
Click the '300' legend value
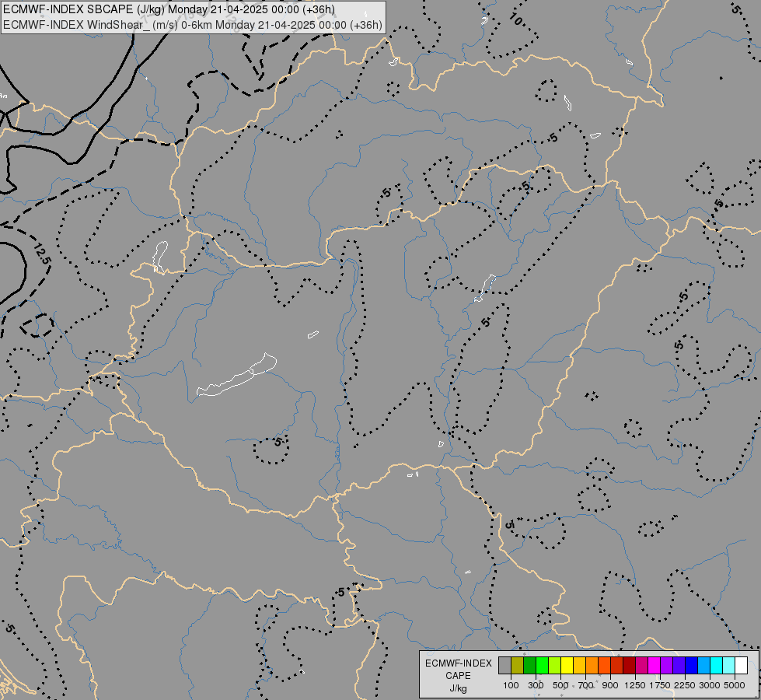point(536,685)
